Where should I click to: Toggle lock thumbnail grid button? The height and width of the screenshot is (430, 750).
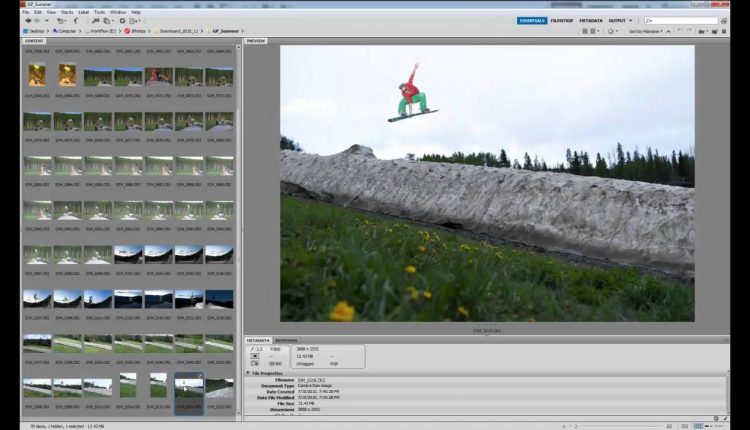684,426
